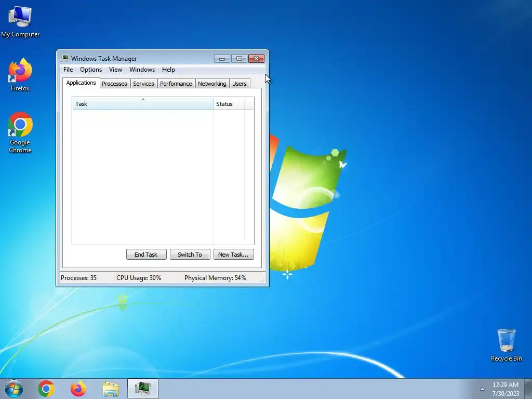Switch to the Networking tab

(x=212, y=84)
